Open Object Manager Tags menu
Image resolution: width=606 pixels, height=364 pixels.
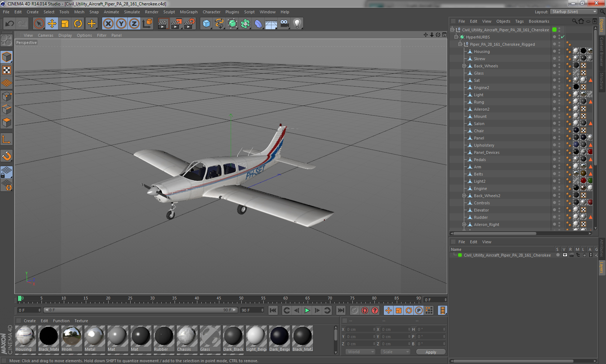(x=519, y=21)
